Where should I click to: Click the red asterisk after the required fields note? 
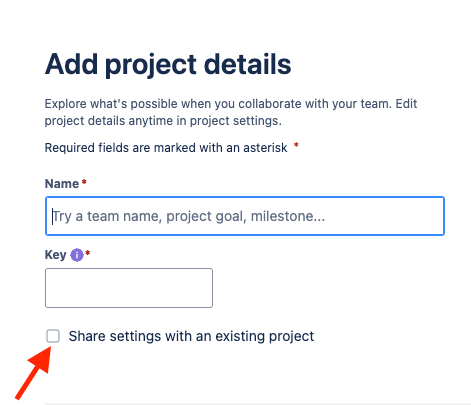point(296,145)
